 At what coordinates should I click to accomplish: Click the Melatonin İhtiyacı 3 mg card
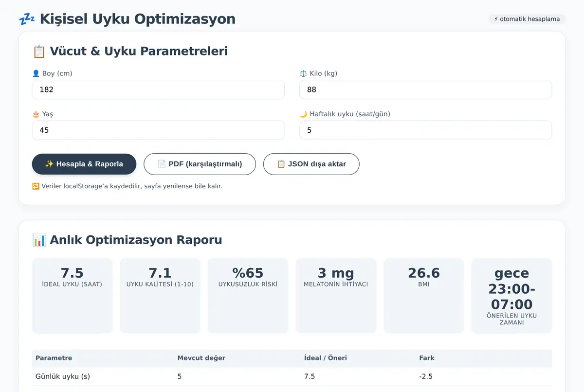pos(336,296)
